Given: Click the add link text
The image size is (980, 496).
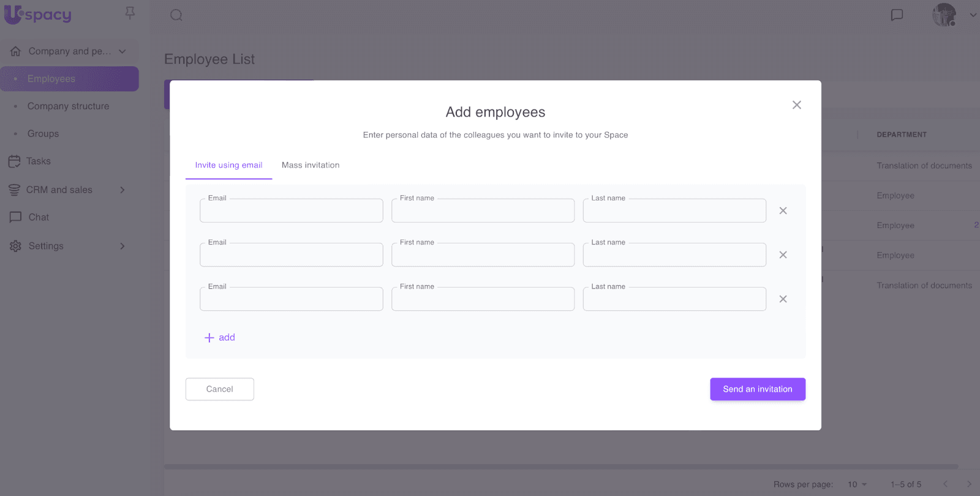Looking at the screenshot, I should point(227,337).
